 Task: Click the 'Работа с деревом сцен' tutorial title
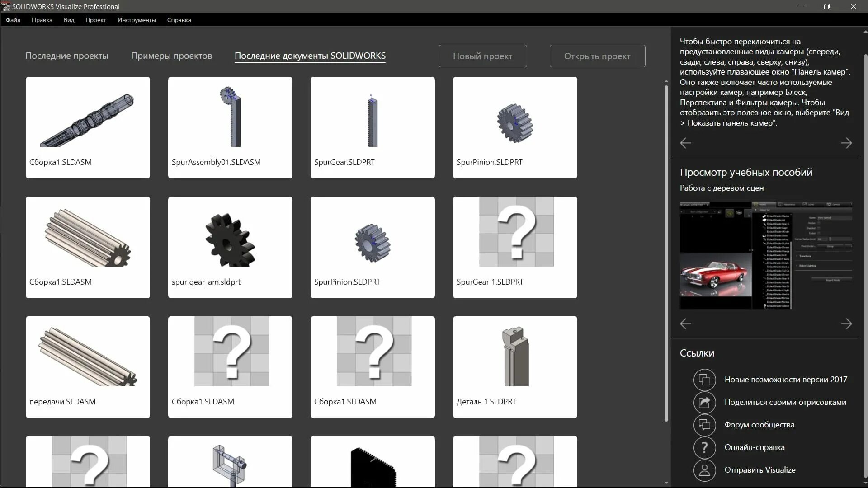pos(722,188)
